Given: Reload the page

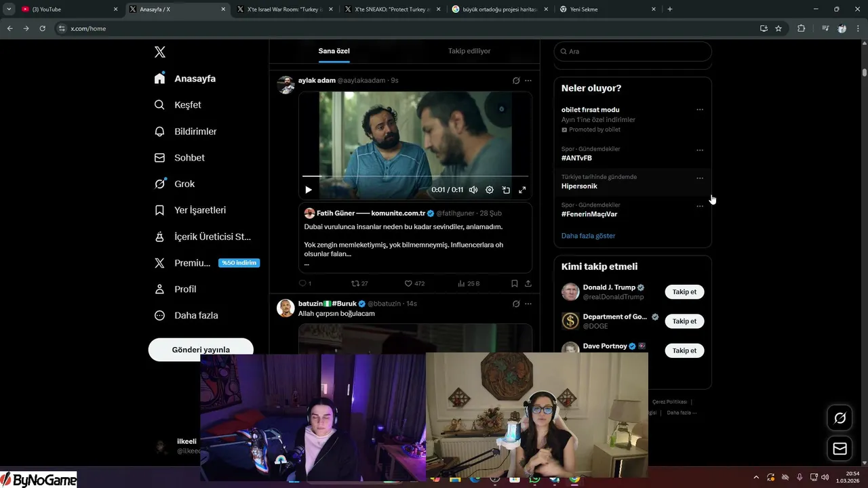Looking at the screenshot, I should tap(42, 28).
